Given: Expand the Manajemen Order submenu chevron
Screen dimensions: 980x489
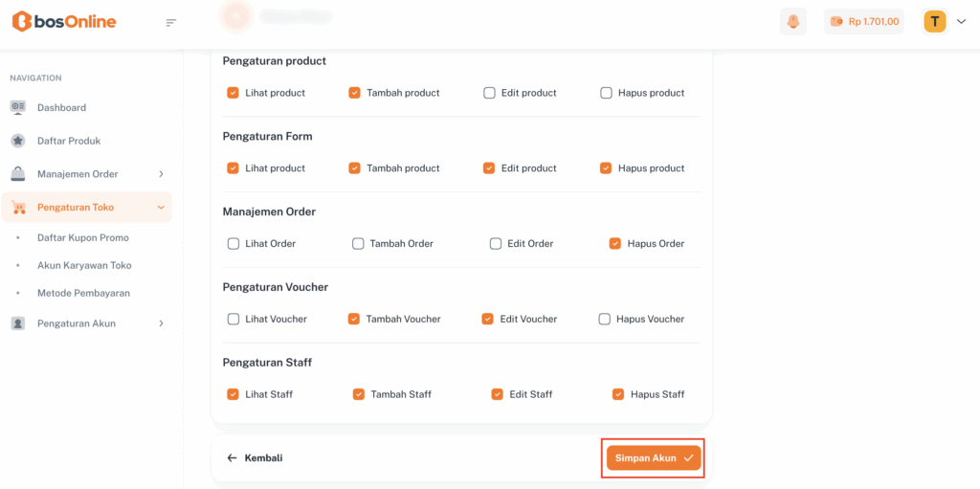Looking at the screenshot, I should point(161,174).
